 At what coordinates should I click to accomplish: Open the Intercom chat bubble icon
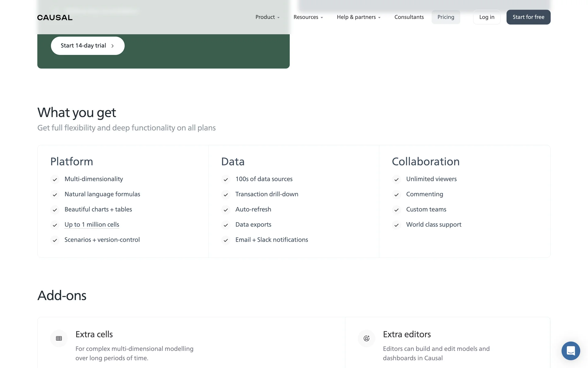tap(571, 351)
